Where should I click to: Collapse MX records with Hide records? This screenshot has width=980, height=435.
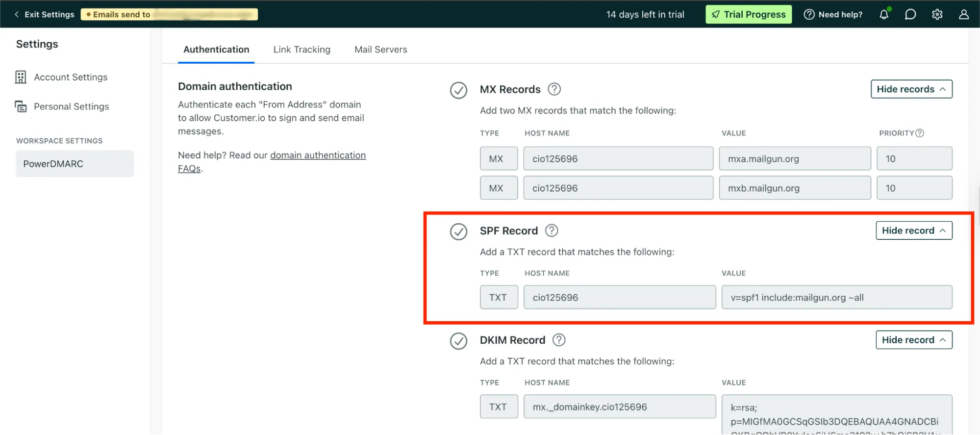911,89
